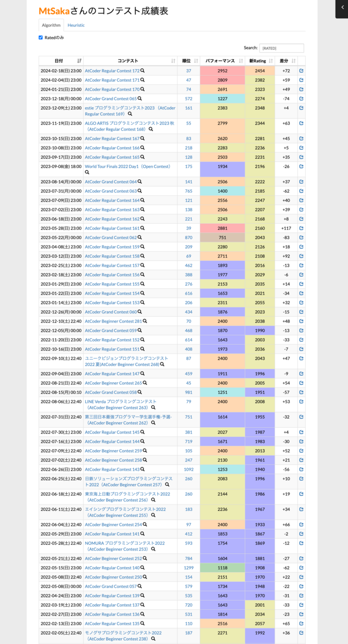Sort table by パフォーマンス column
The height and width of the screenshot is (644, 348).
point(222,61)
